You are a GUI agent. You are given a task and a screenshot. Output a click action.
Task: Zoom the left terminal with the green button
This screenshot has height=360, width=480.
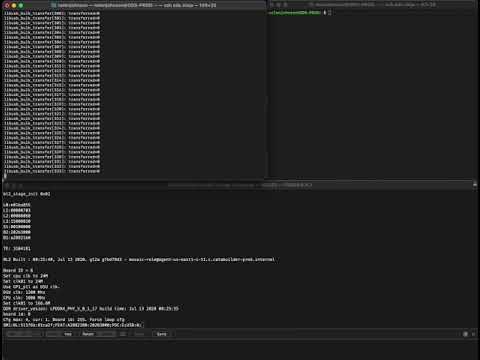[x=21, y=6]
